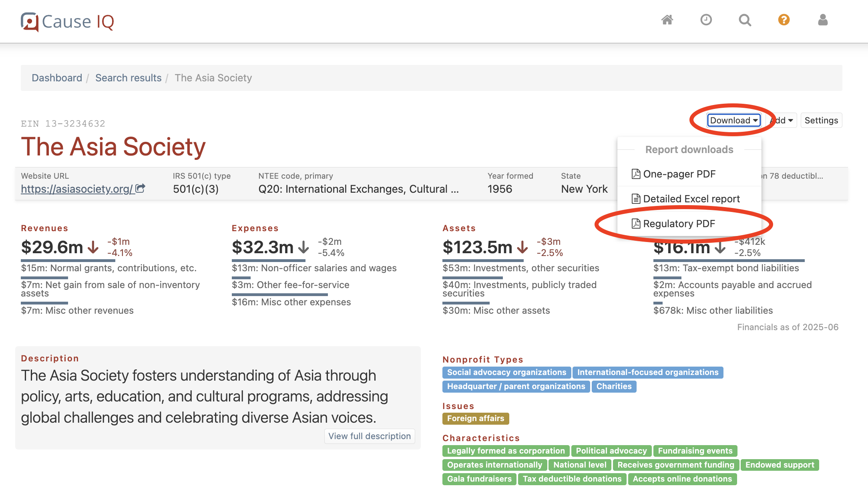Click Endowed support tag

780,465
